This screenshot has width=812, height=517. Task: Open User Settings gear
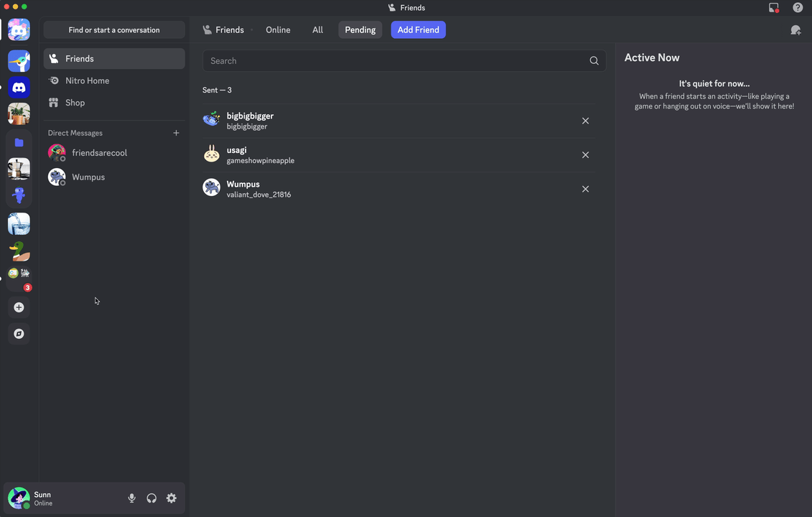click(x=172, y=498)
